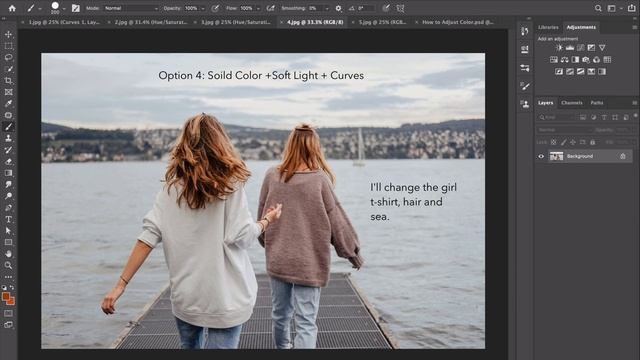Switch to the 5.jpg document tab

click(382, 22)
